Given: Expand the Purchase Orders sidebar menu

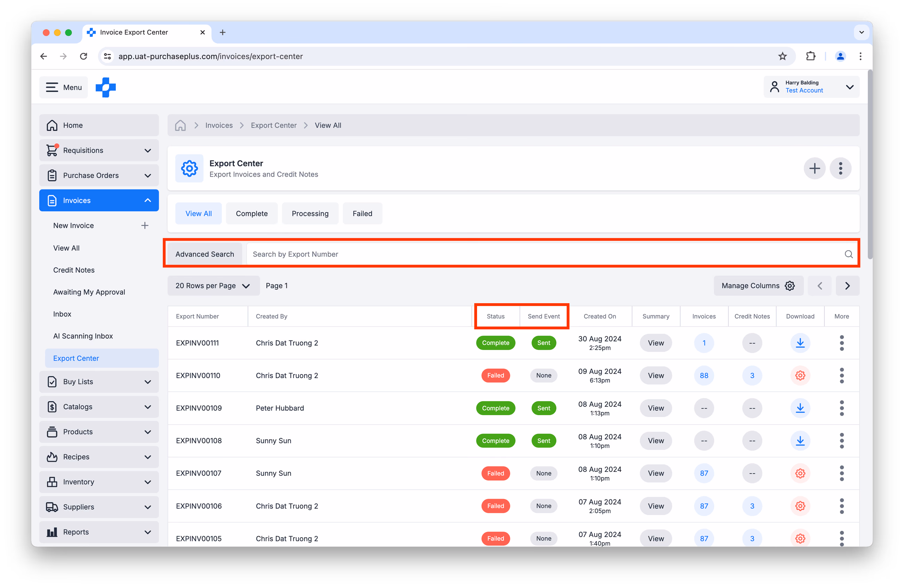Looking at the screenshot, I should pyautogui.click(x=99, y=176).
